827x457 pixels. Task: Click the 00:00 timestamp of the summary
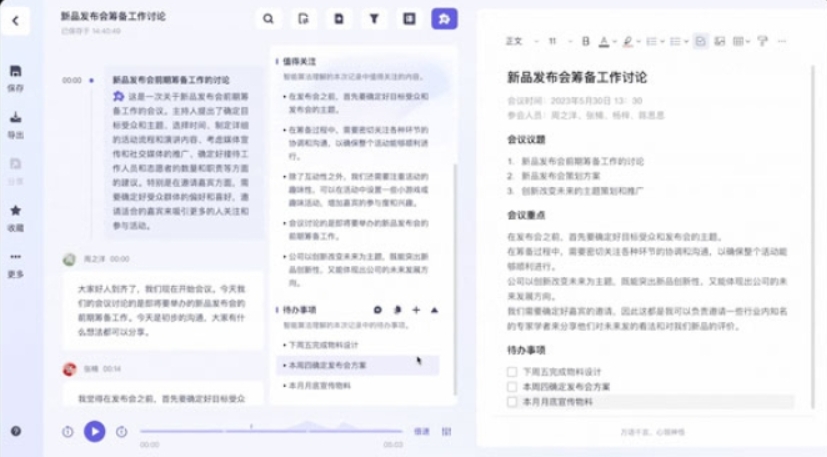[x=72, y=80]
